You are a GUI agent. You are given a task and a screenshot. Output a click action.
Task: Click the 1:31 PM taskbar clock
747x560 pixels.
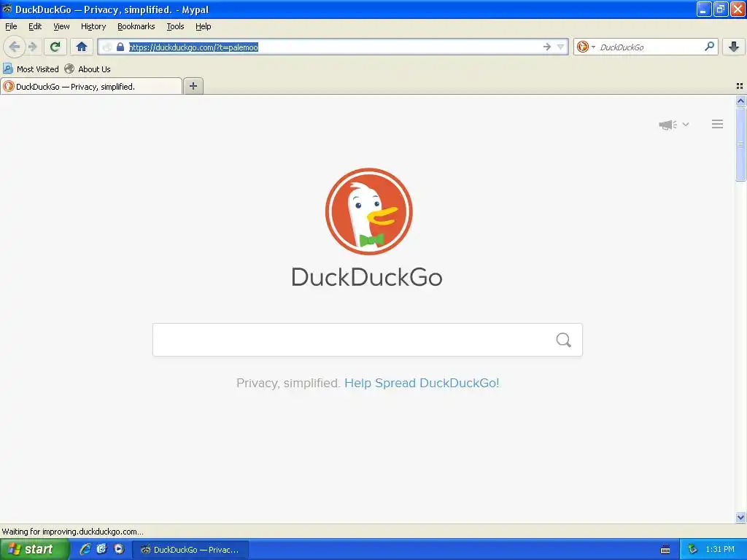click(720, 549)
